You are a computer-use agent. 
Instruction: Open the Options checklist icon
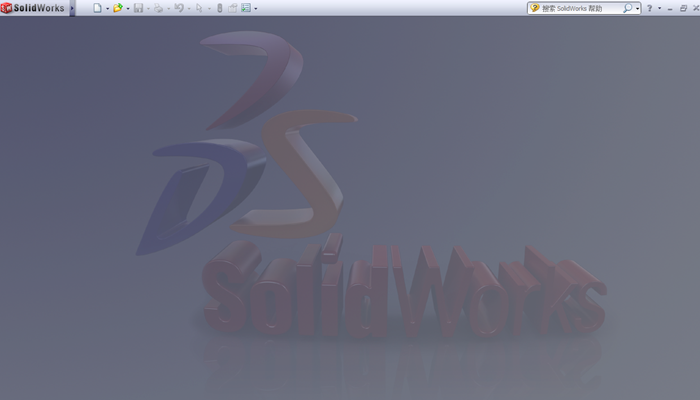tap(246, 8)
